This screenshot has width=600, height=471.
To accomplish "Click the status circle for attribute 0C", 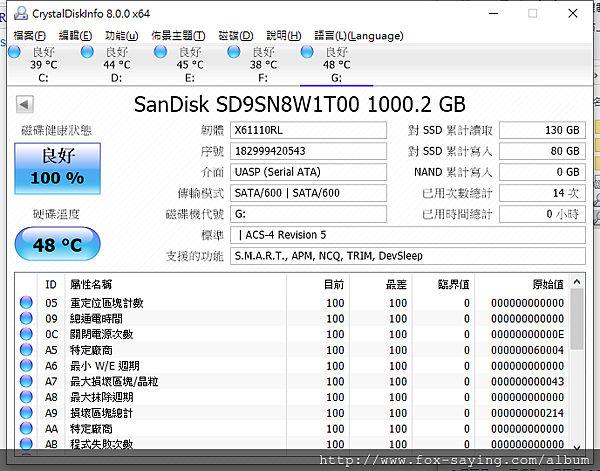I will [x=26, y=334].
